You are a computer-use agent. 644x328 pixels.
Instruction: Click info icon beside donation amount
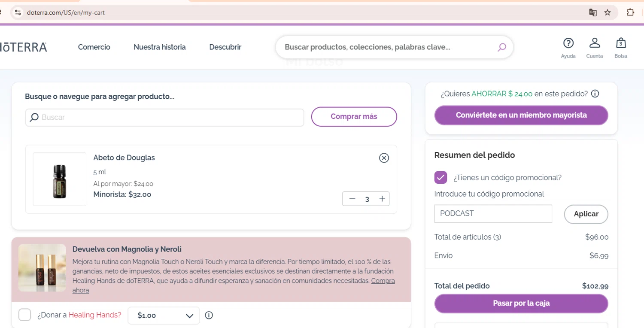point(209,315)
